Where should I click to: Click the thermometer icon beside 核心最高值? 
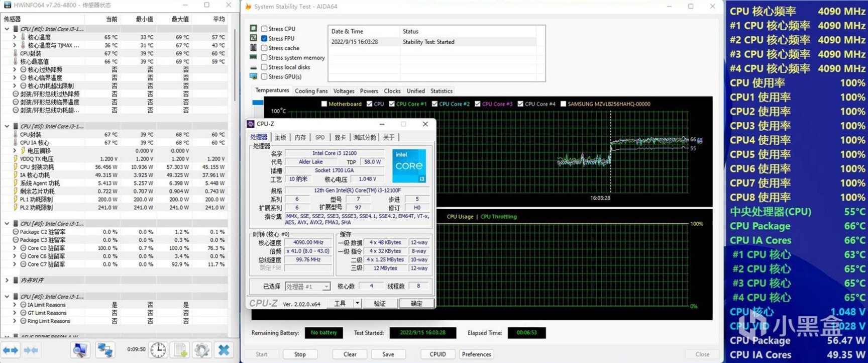(15, 61)
